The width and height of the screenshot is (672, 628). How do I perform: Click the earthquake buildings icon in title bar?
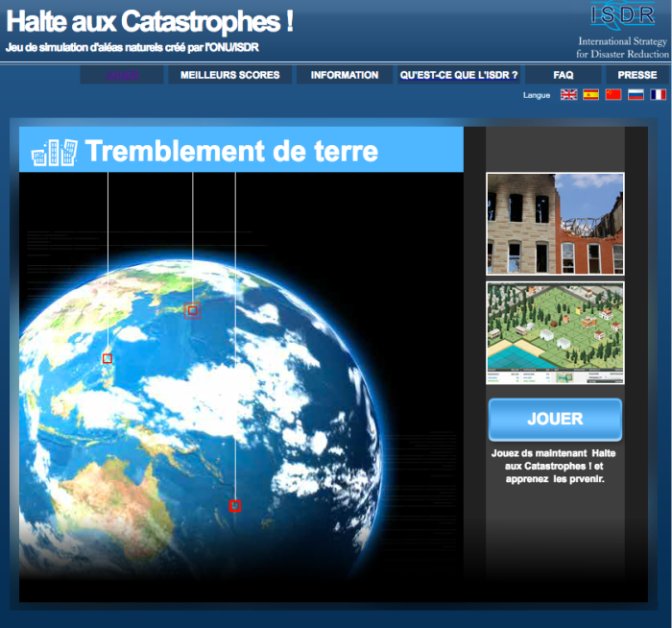53,151
